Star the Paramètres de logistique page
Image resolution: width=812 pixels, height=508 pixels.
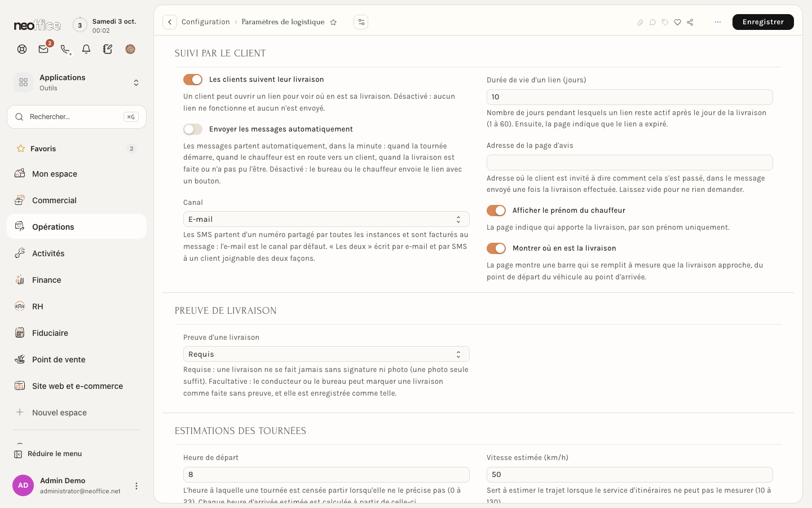(333, 22)
